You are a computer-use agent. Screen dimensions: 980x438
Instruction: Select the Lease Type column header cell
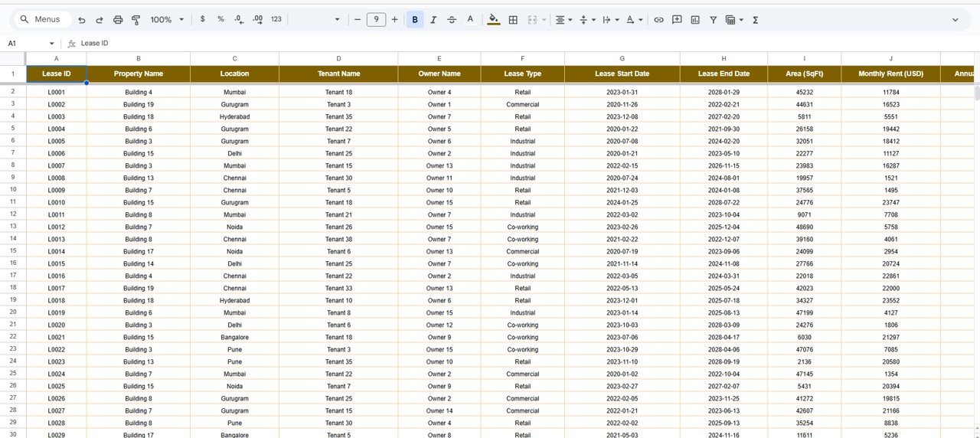click(523, 74)
